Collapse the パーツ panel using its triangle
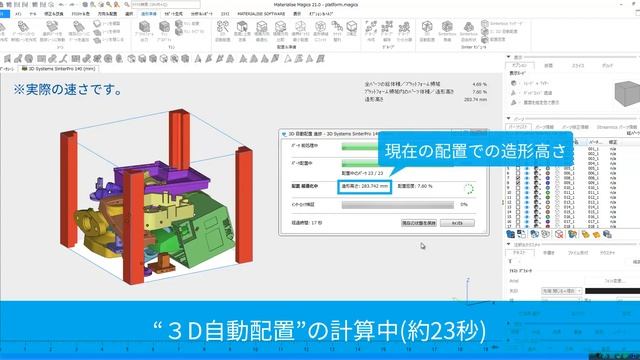Image resolution: width=640 pixels, height=360 pixels. [509, 119]
